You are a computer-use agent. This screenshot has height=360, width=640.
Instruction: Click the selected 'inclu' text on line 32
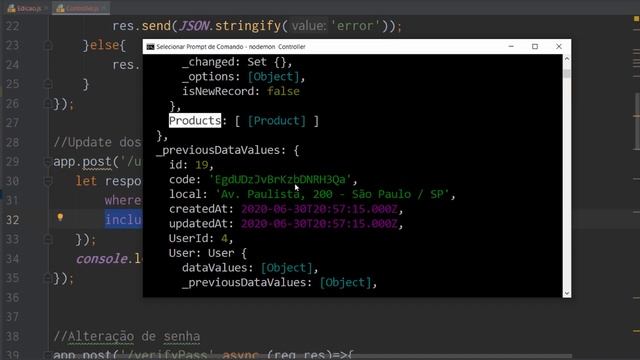point(124,220)
